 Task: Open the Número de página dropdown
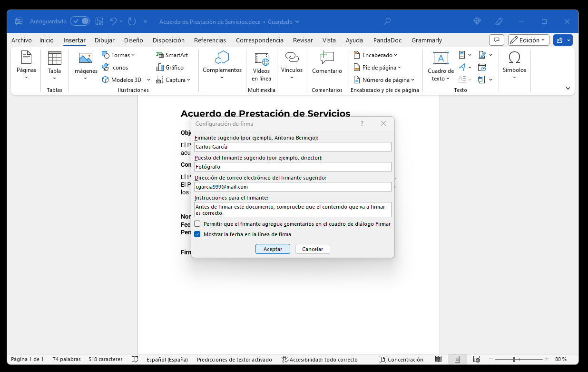384,80
